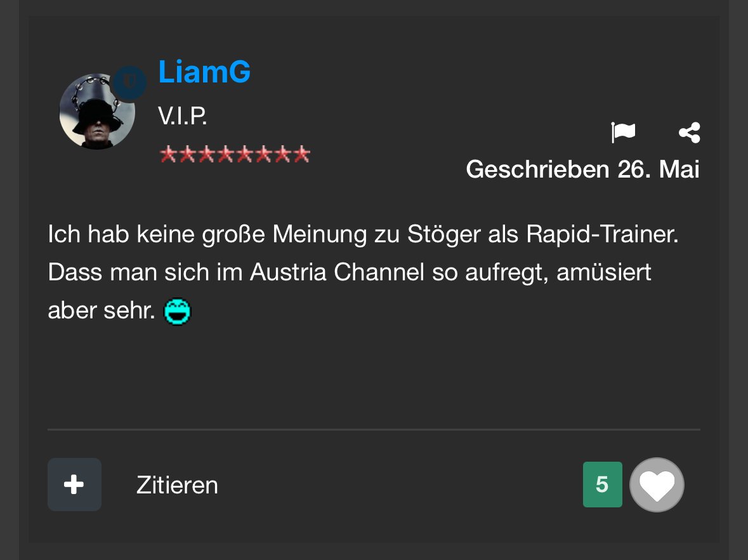This screenshot has height=560, width=748.
Task: Open the permalink Geschrieben 26. Mai
Action: (582, 169)
